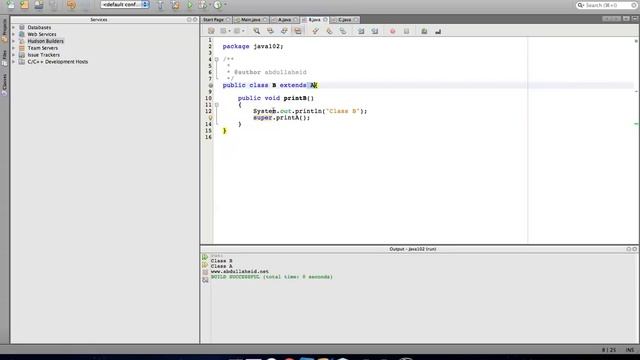Click the Shift Line Left icon
The image size is (640, 360).
coord(361,31)
